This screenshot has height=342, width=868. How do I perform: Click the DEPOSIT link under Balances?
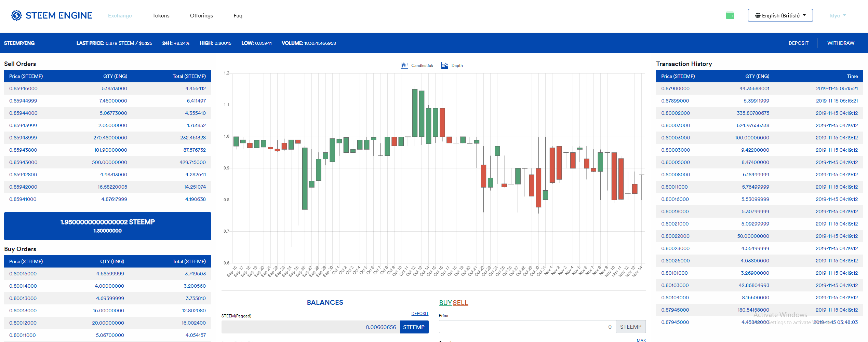pyautogui.click(x=420, y=314)
